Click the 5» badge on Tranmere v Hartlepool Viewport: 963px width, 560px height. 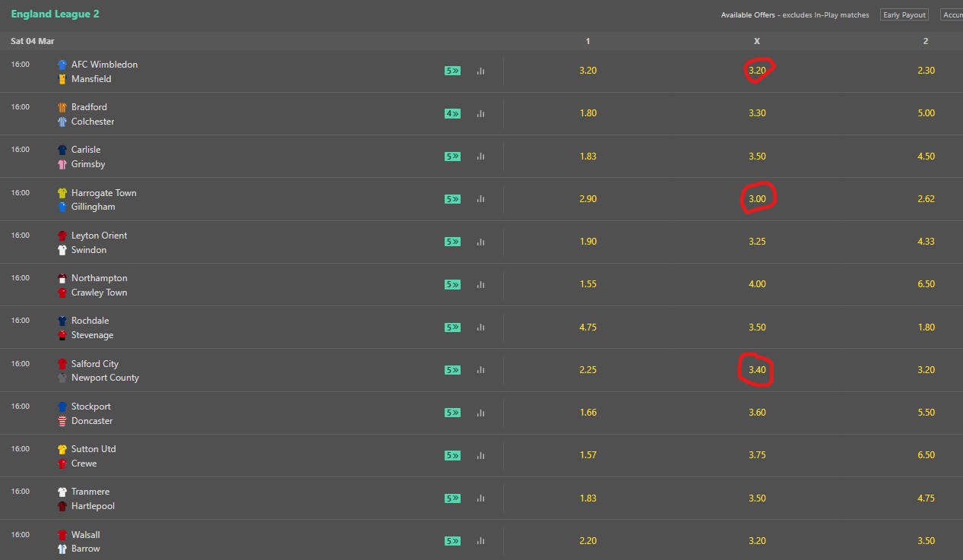point(453,498)
